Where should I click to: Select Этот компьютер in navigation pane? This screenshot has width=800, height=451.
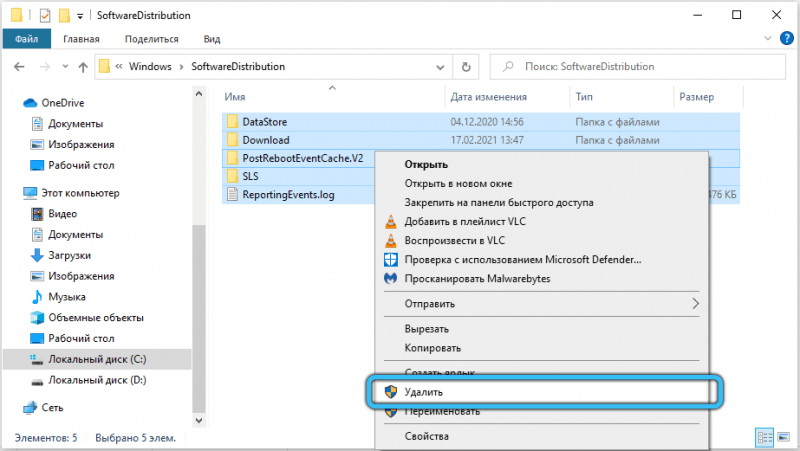[71, 193]
